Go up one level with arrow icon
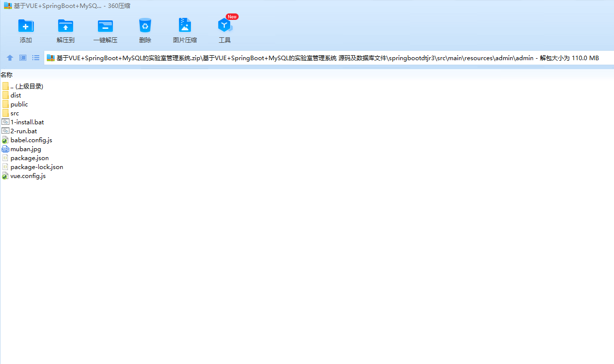This screenshot has height=364, width=614. [x=9, y=58]
